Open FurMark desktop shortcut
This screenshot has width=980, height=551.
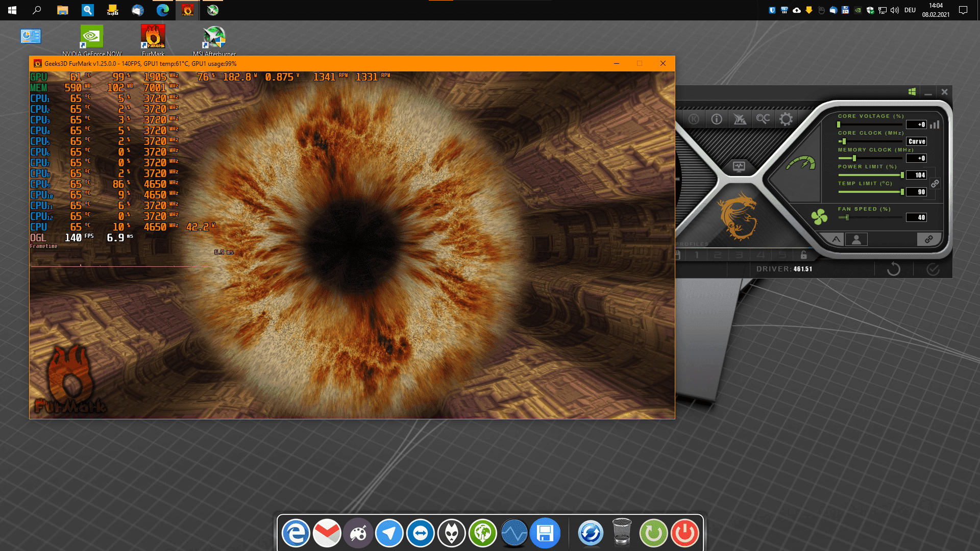click(x=153, y=40)
